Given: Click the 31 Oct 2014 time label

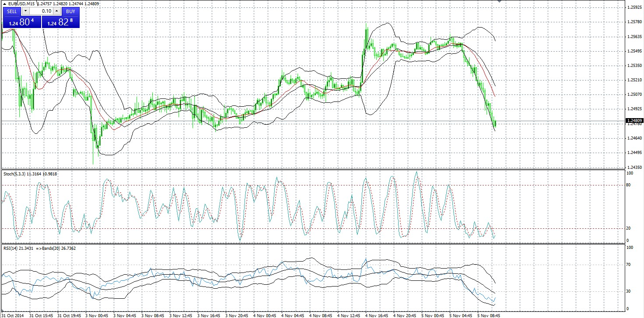Looking at the screenshot, I should pyautogui.click(x=12, y=315).
